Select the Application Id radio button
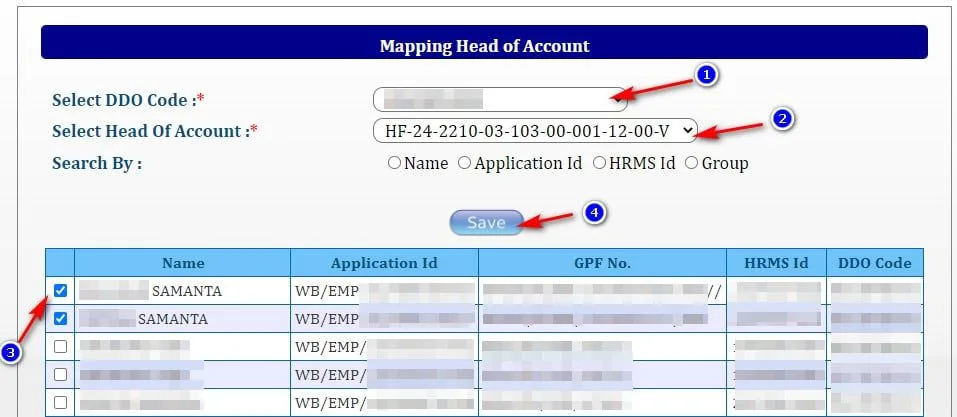Viewport: 957px width, 417px height. coord(464,163)
